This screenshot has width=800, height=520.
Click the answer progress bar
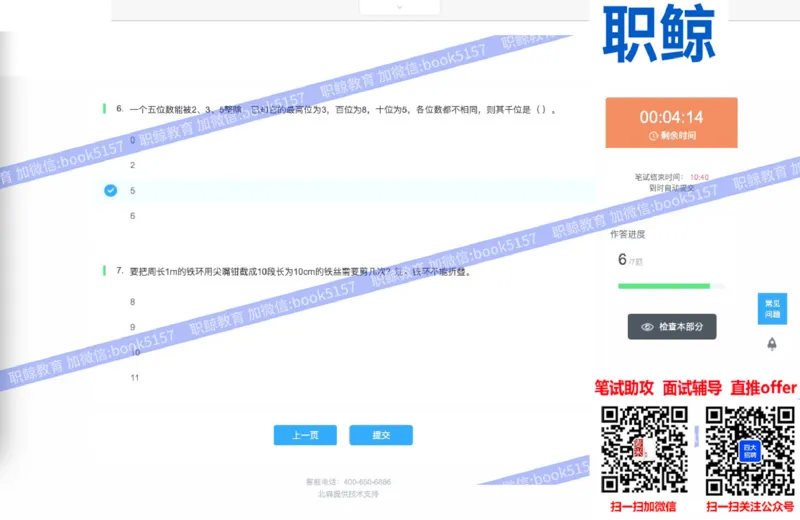pos(671,286)
